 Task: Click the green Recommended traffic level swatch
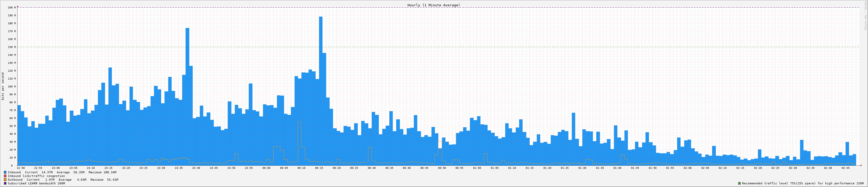[739, 183]
